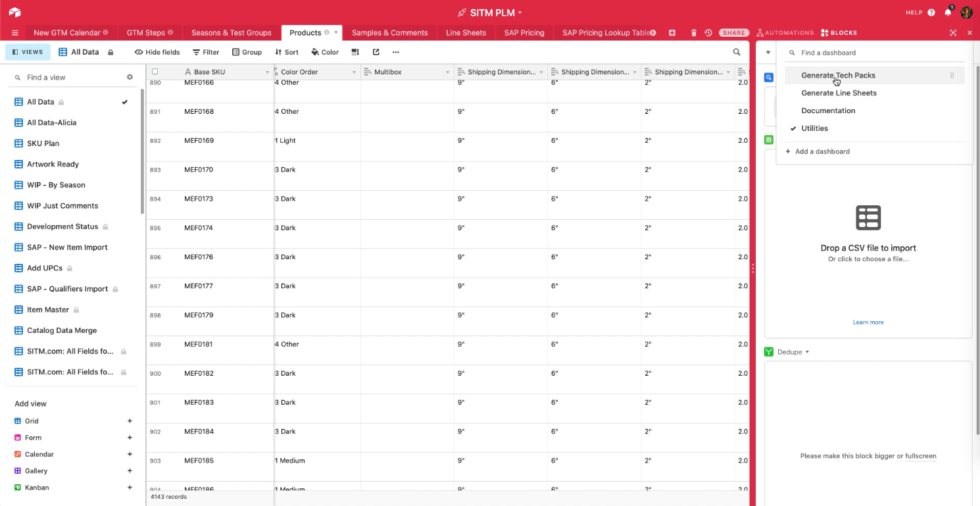
Task: Select the row height icon
Action: tap(355, 51)
